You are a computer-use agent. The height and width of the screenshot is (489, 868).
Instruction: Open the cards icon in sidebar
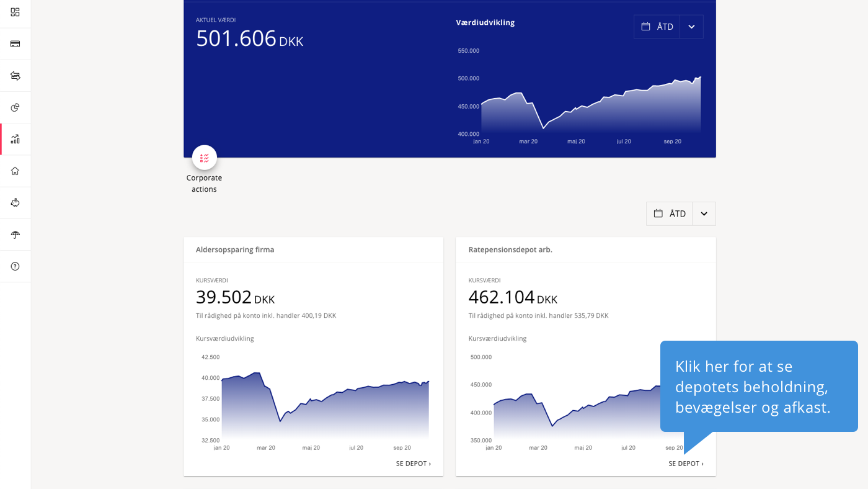pyautogui.click(x=15, y=44)
